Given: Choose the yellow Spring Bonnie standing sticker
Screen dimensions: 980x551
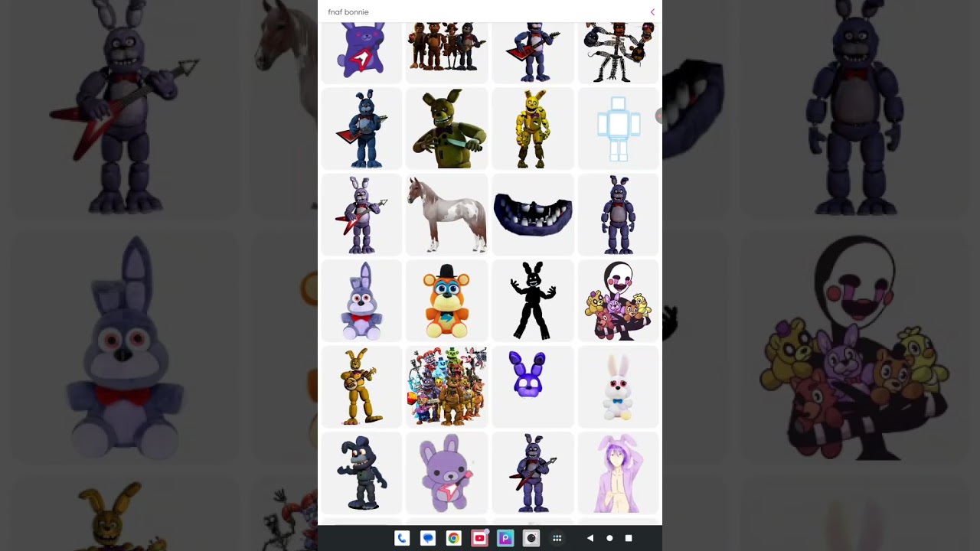Looking at the screenshot, I should click(x=533, y=129).
